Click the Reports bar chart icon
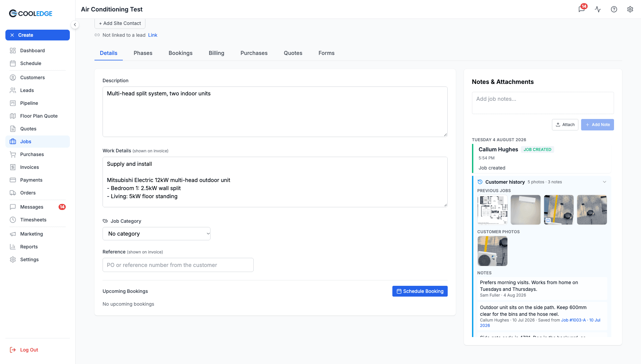This screenshot has width=641, height=364. [13, 247]
